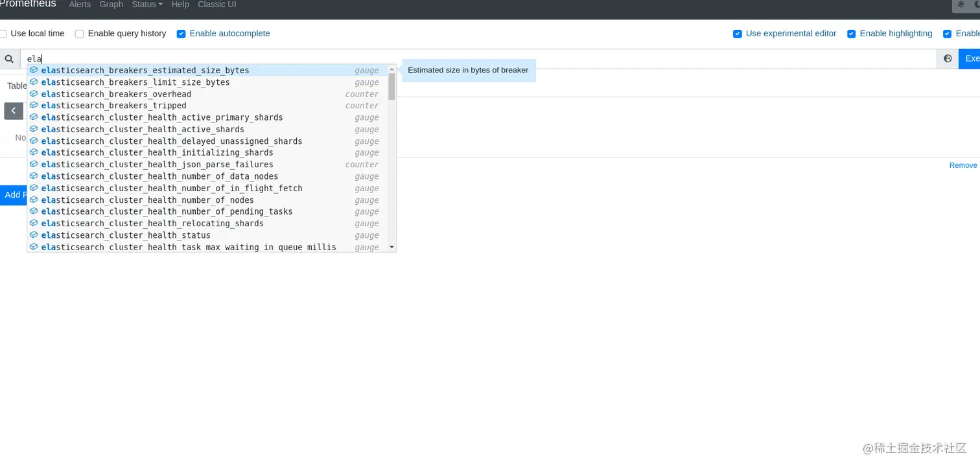980x468 pixels.
Task: Open the metrics explorer globe icon
Action: [948, 59]
